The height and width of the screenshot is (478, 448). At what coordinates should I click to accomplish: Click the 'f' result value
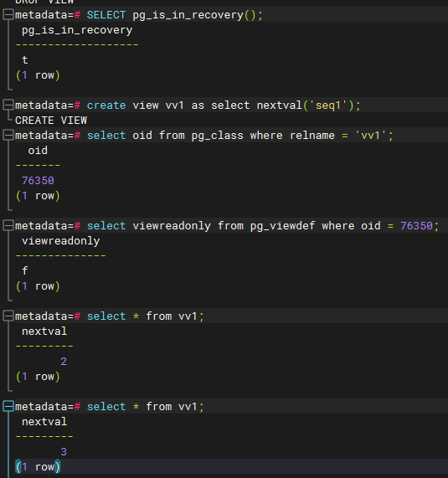pyautogui.click(x=24, y=270)
